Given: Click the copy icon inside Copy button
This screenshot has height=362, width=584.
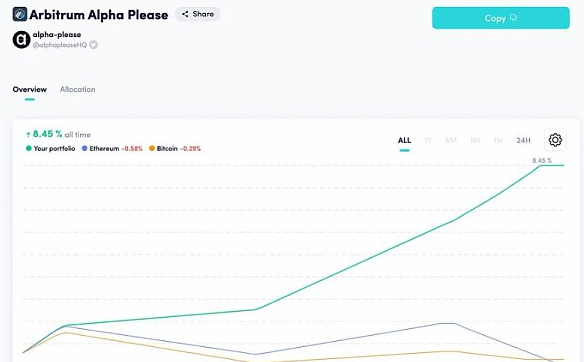Looking at the screenshot, I should (x=513, y=18).
